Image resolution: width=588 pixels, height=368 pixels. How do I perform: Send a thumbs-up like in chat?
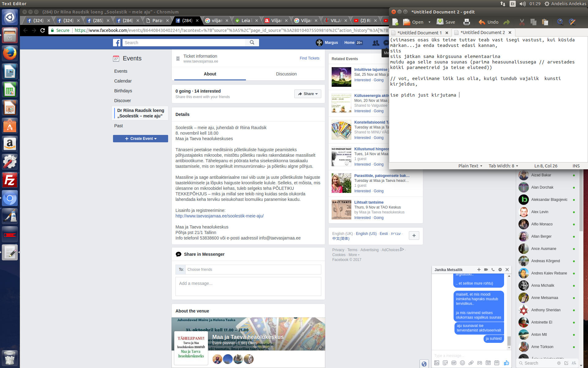[x=507, y=363]
